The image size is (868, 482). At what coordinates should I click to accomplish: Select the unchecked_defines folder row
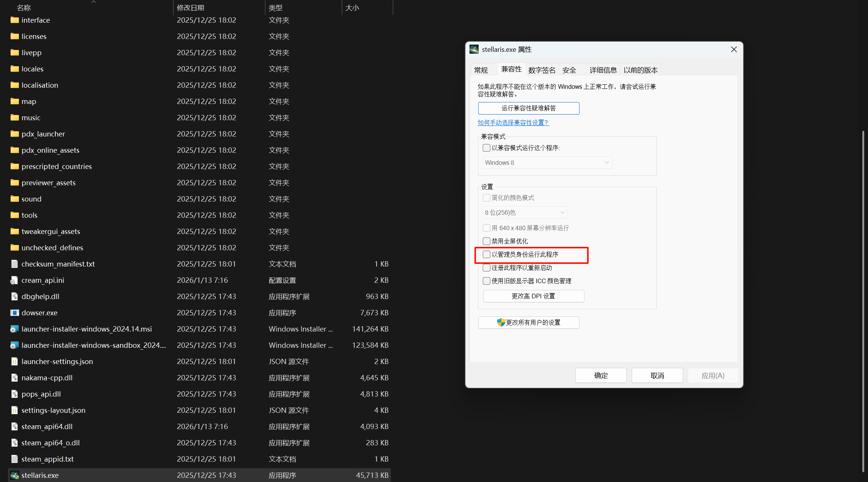point(200,248)
